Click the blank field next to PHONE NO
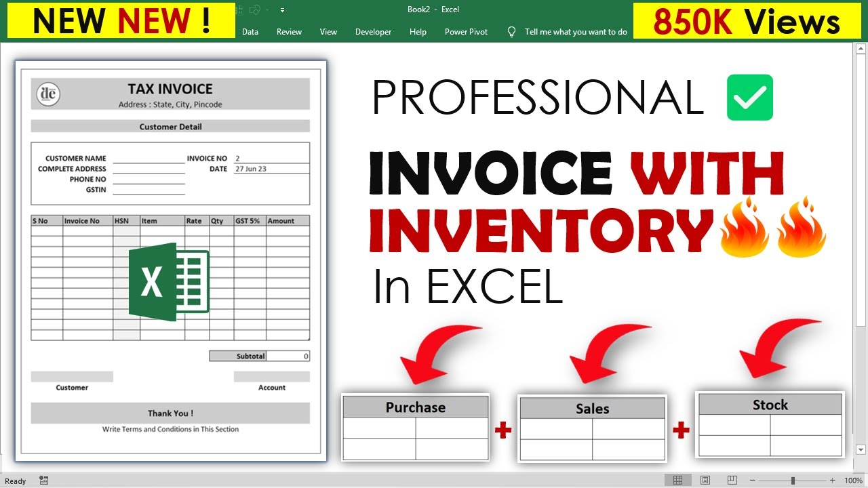This screenshot has width=868, height=488. click(x=149, y=180)
